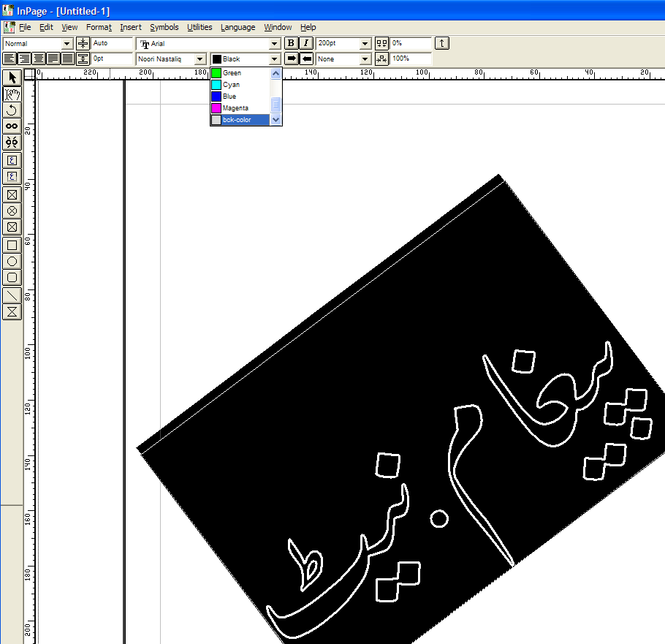Select the diagonal line tool
Screen dimensions: 665x644
tap(12, 295)
